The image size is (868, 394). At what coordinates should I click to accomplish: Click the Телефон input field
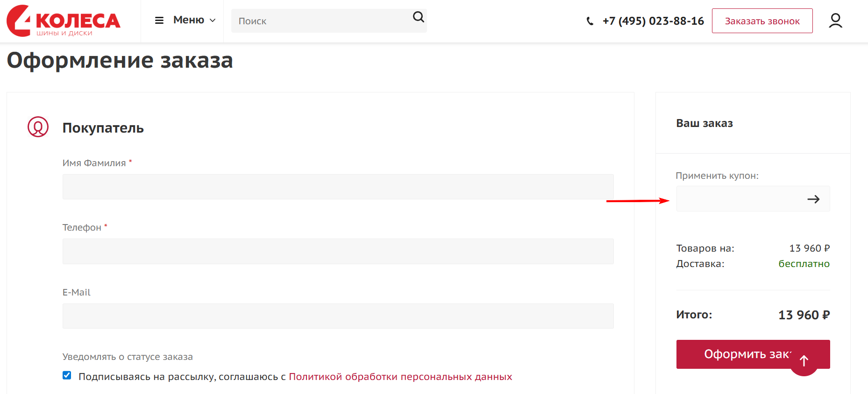click(338, 251)
